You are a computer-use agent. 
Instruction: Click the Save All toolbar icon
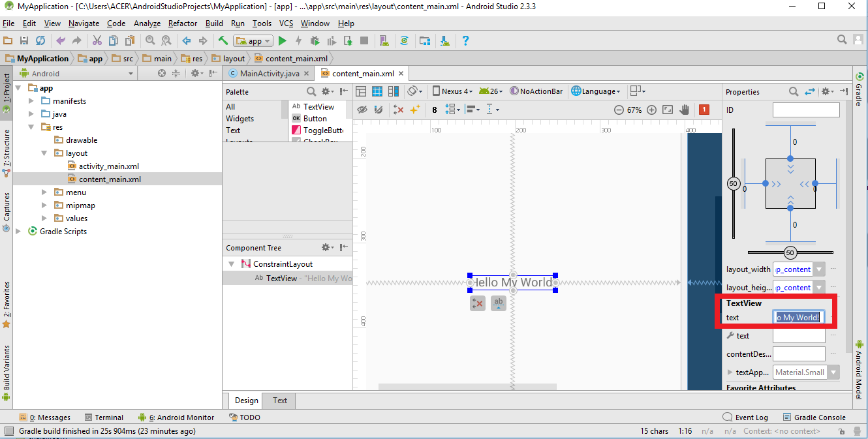click(24, 40)
